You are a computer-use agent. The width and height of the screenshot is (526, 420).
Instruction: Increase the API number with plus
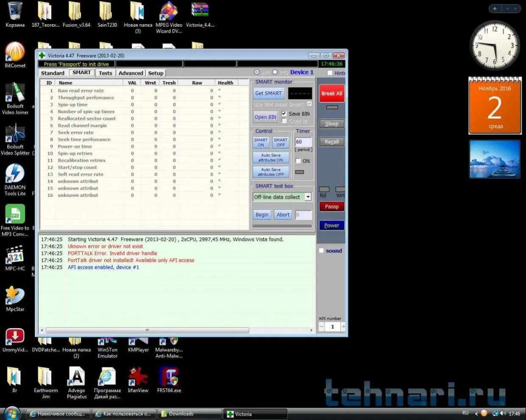[x=343, y=326]
